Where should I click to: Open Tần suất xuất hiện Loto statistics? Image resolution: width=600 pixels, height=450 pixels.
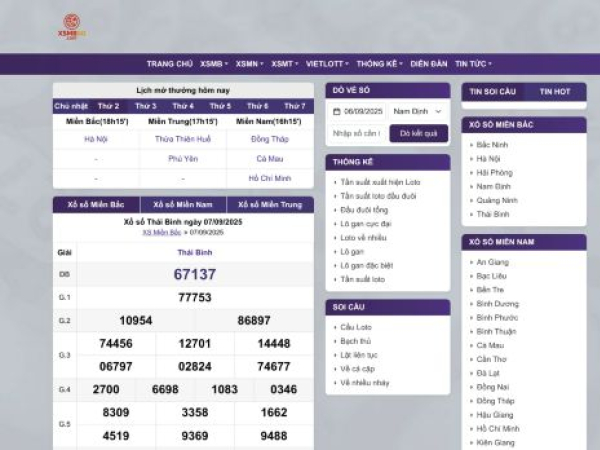point(380,182)
